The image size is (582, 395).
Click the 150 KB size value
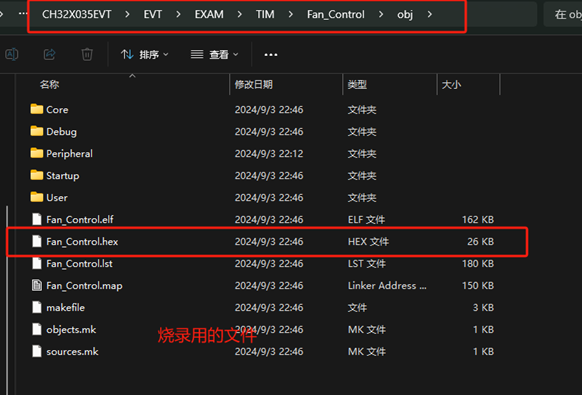coord(478,285)
